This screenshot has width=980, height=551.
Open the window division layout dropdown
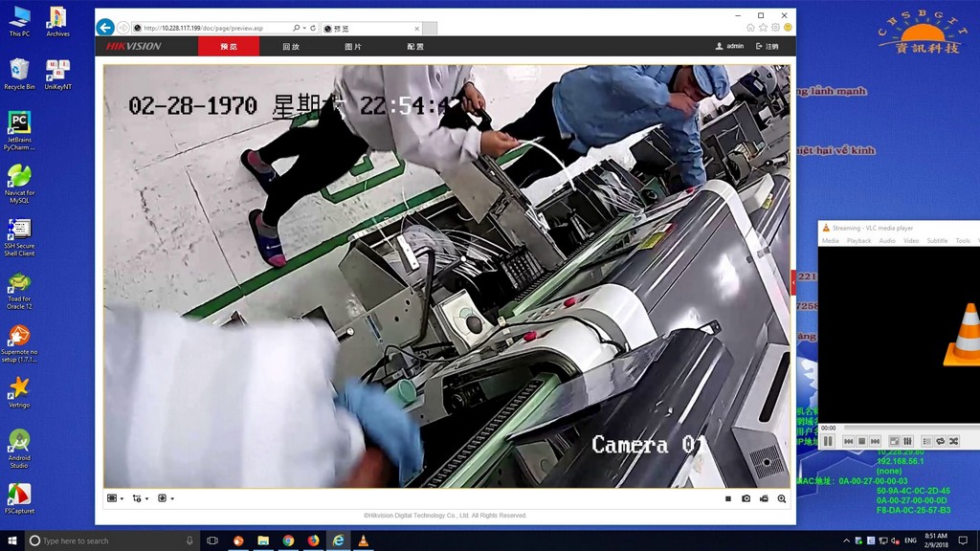tap(115, 498)
